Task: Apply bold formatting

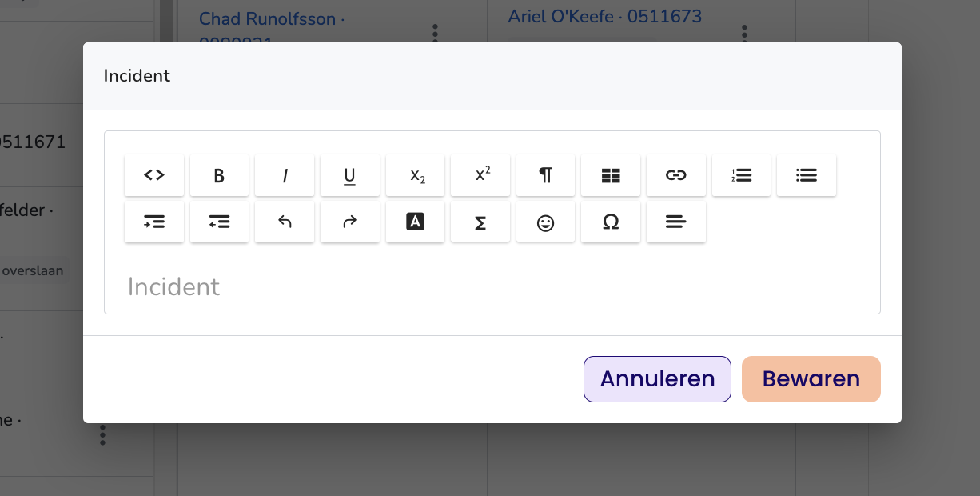Action: pyautogui.click(x=219, y=175)
